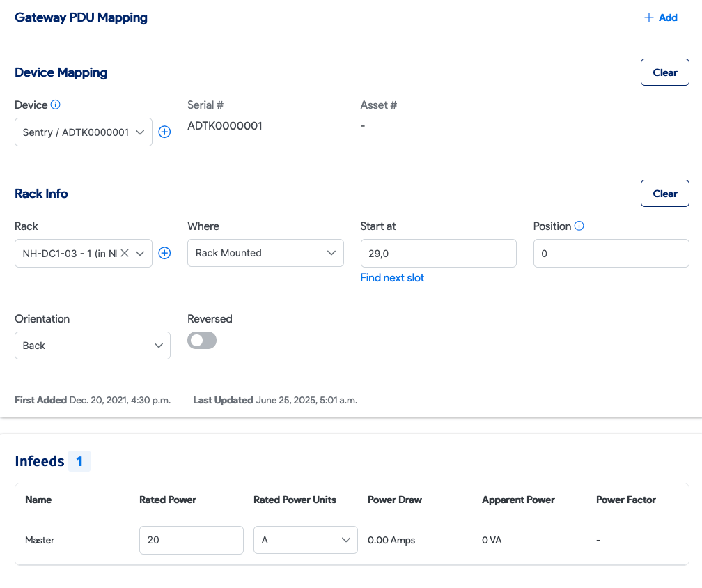Open the Device dropdown showing Sentry / ADTK0000001
Image resolution: width=702 pixels, height=588 pixels.
tap(83, 132)
